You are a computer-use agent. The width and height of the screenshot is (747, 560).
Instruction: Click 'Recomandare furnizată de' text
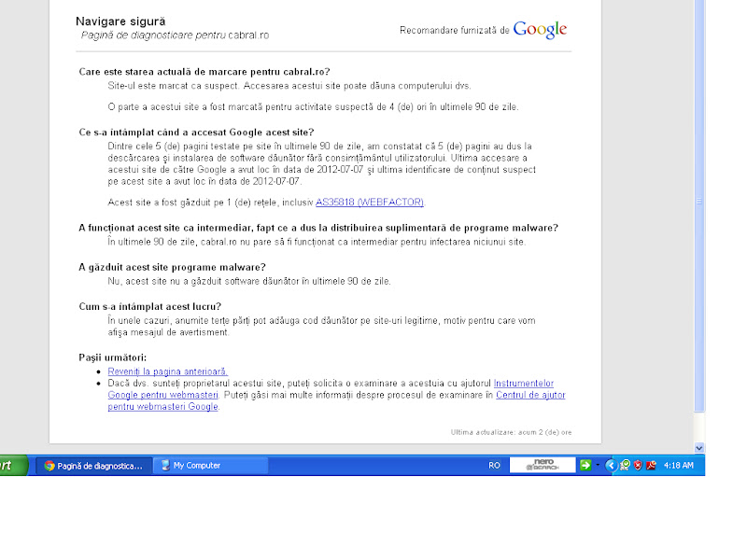[455, 31]
